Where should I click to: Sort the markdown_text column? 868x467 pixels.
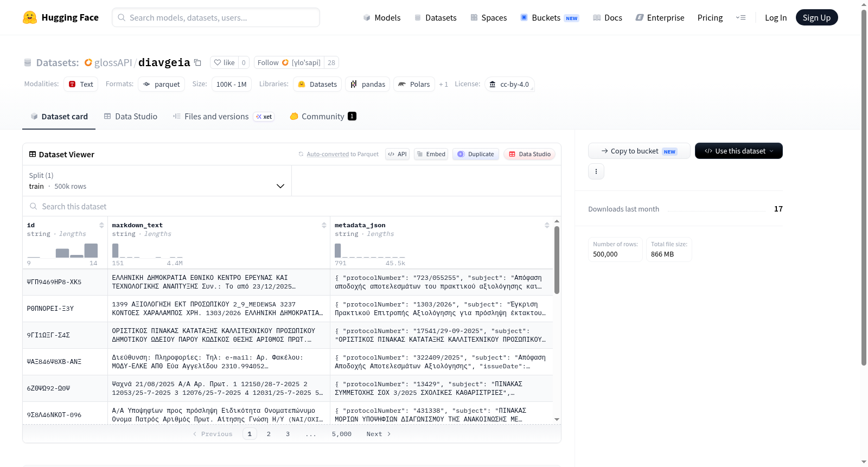[x=324, y=225]
